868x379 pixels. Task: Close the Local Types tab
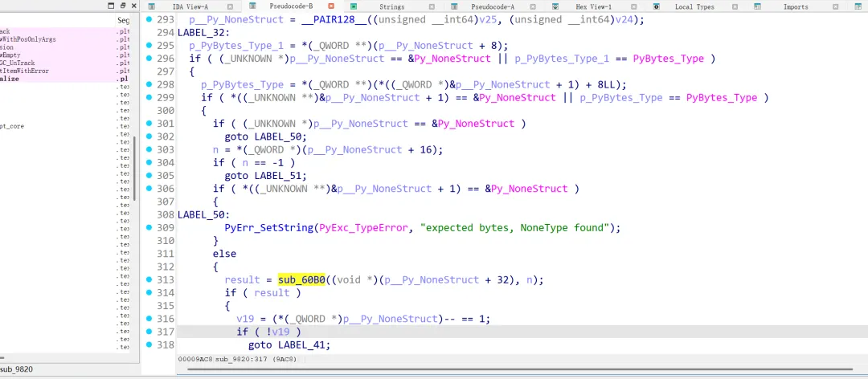[735, 6]
